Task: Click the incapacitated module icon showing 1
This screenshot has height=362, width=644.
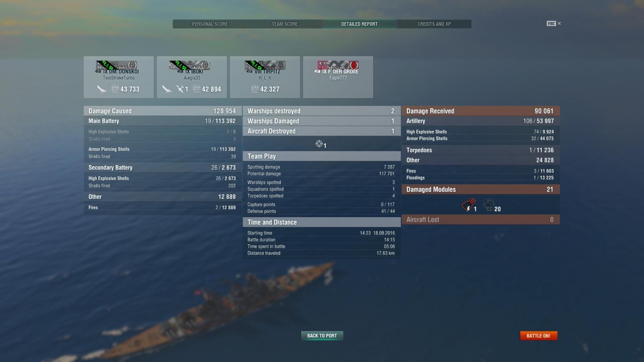Action: pos(469,205)
